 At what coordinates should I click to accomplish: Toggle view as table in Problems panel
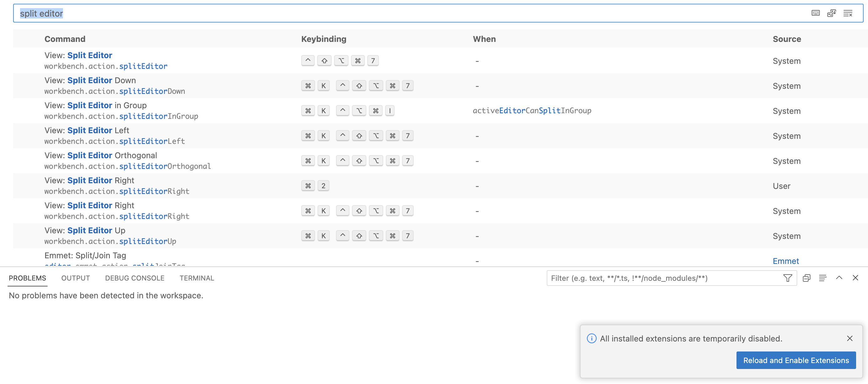point(823,278)
